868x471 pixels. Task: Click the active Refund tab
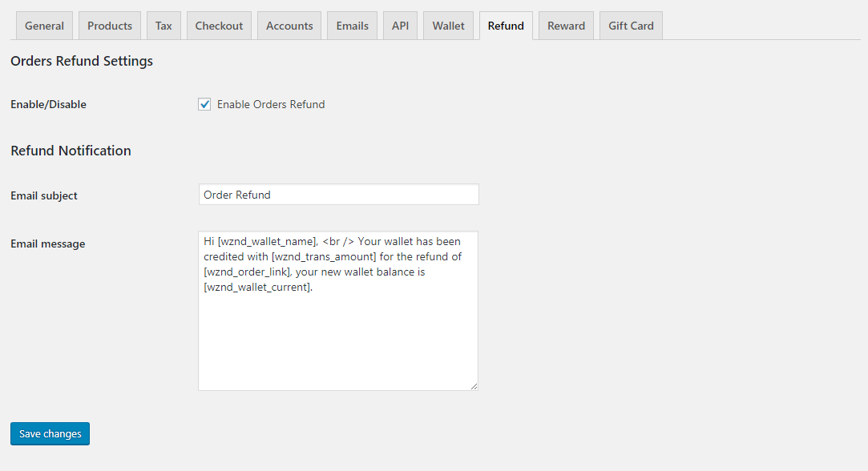tap(506, 26)
